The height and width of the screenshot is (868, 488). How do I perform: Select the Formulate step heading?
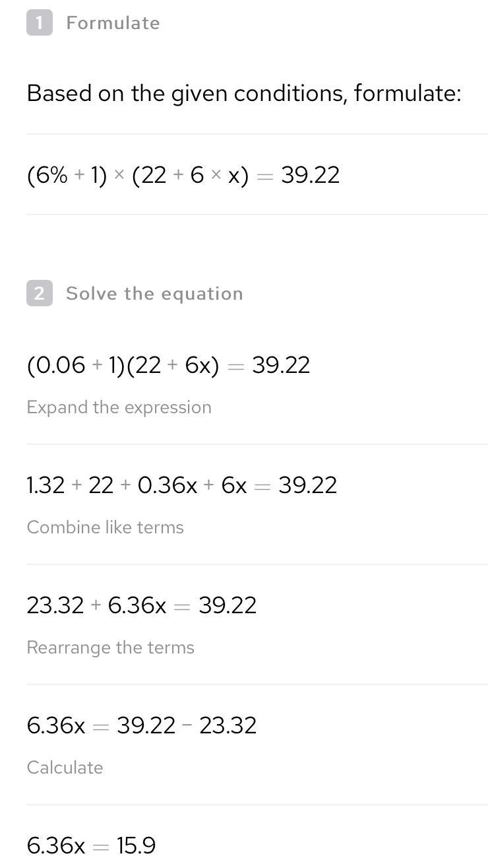pos(113,23)
